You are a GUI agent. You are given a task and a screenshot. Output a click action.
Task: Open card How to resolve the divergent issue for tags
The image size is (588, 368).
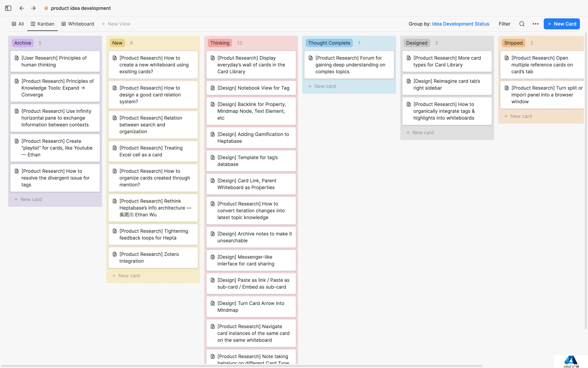coord(55,178)
